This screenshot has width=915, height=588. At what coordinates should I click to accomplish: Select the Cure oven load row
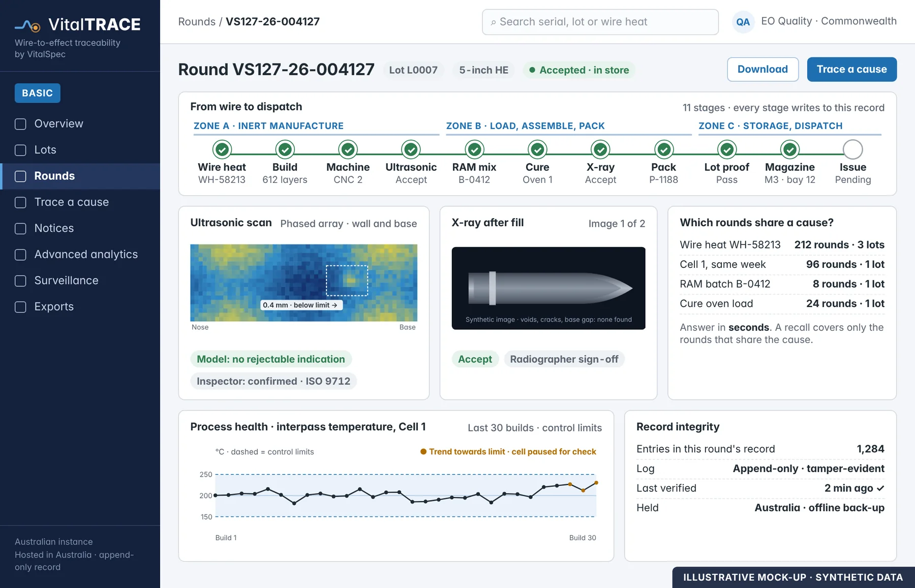782,303
